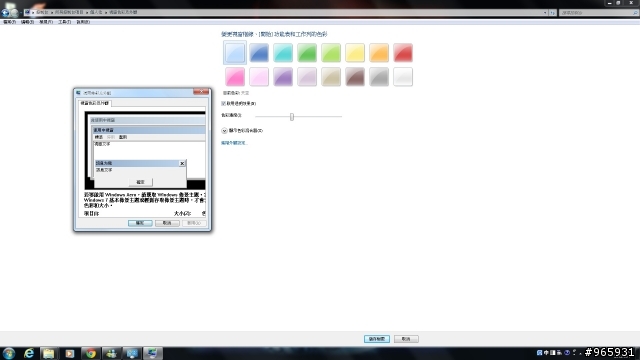Click the Personalization breadcrumb

click(x=96, y=12)
